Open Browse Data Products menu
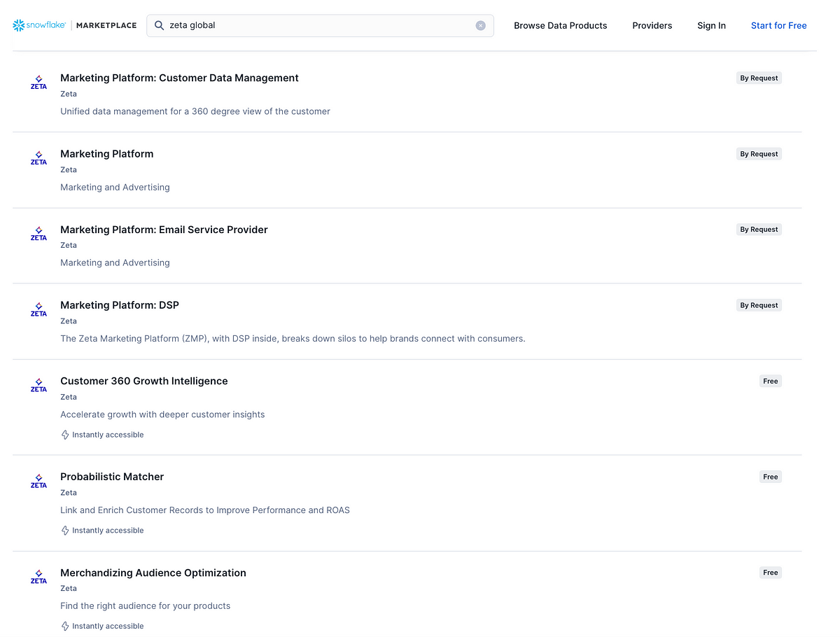Viewport: 840px width, 637px height. pyautogui.click(x=561, y=25)
